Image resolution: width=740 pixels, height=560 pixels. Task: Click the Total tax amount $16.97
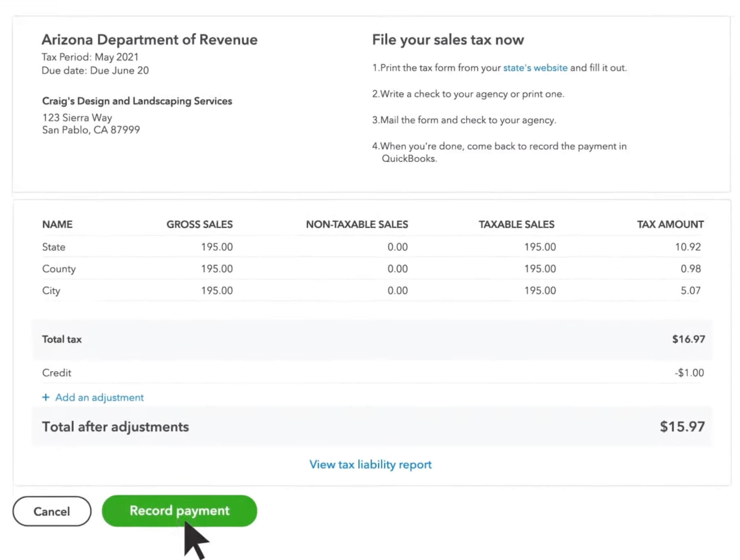pyautogui.click(x=688, y=339)
